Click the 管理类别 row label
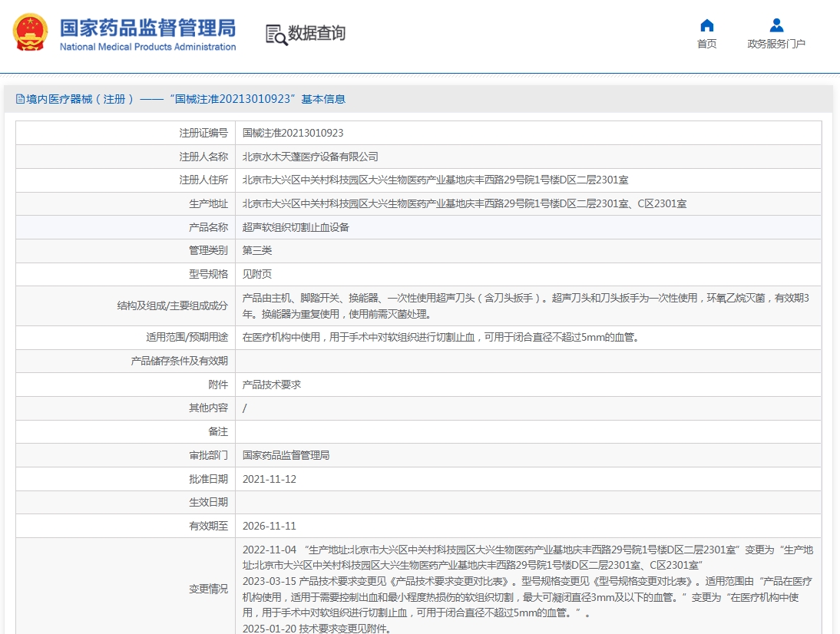This screenshot has height=634, width=840. [208, 250]
